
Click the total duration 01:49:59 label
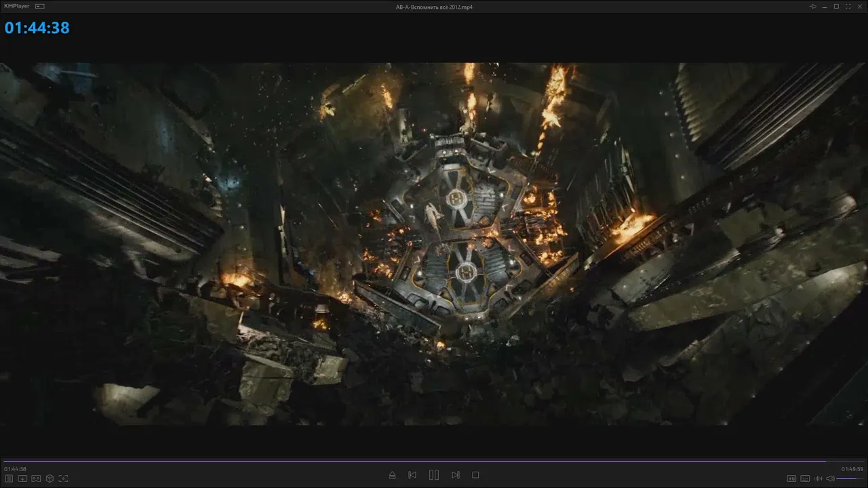(x=852, y=469)
